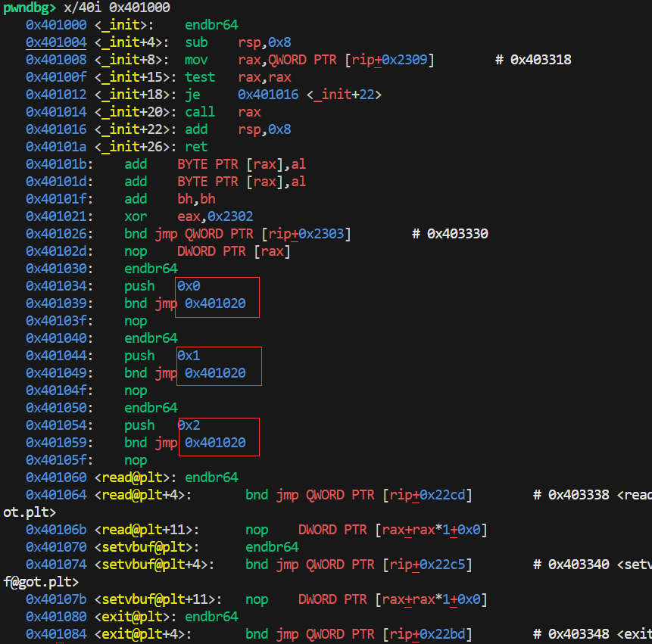Viewport: 652px width, 644px height.
Task: Click the pwndbg> prompt text
Action: pos(30,8)
